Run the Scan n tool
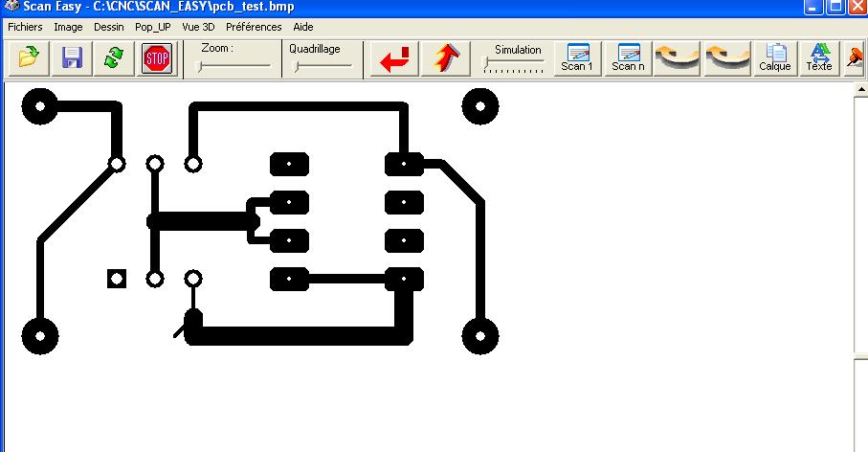868x452 pixels. 628,58
